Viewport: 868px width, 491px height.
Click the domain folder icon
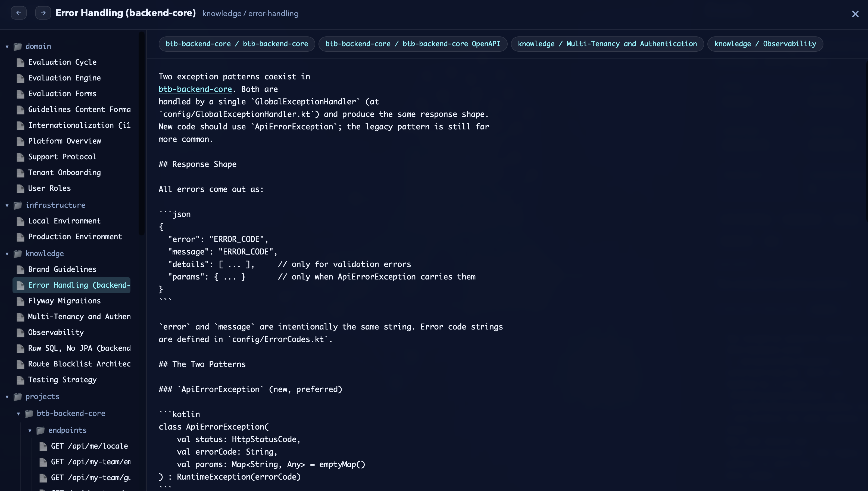(18, 46)
